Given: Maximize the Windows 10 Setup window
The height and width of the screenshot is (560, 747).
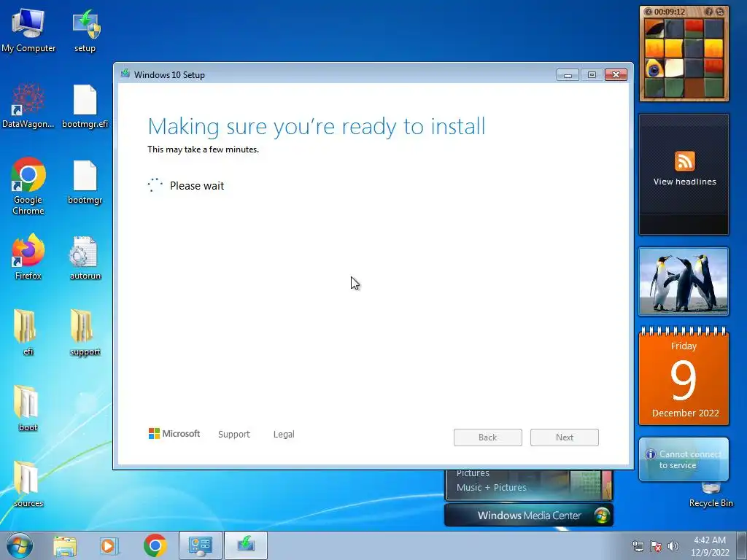Looking at the screenshot, I should tap(592, 75).
